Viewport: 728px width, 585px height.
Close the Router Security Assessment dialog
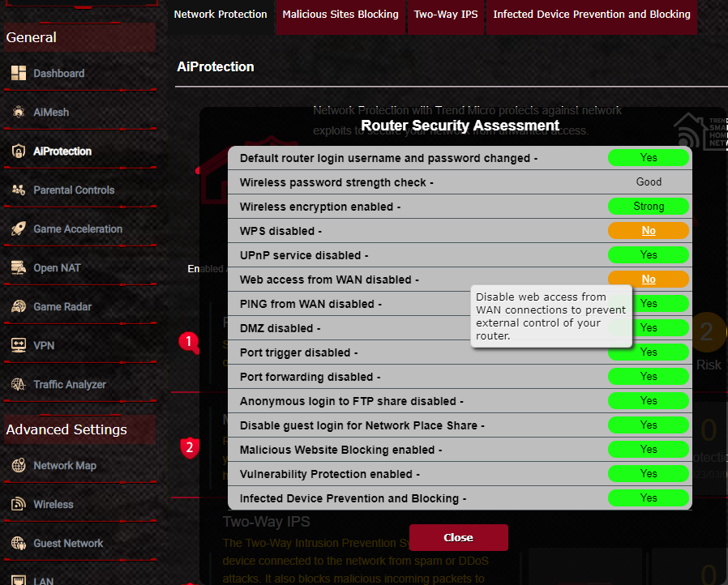point(459,538)
